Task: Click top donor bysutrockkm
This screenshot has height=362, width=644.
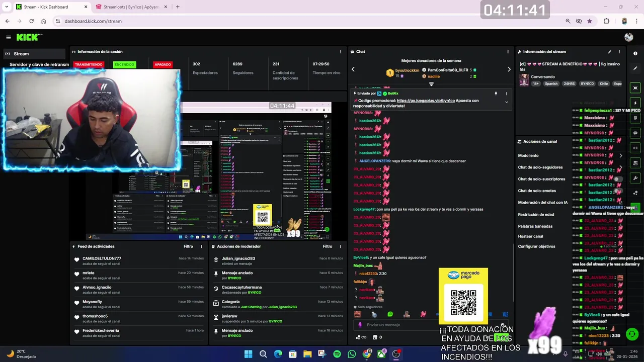Action: [407, 70]
